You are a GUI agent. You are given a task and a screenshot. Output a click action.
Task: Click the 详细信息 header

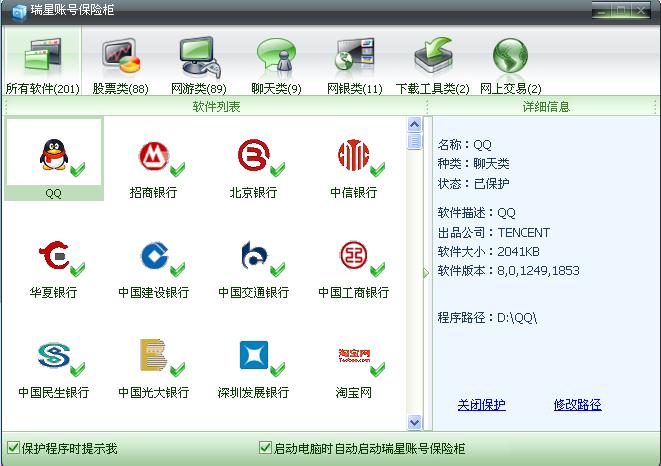tap(546, 106)
